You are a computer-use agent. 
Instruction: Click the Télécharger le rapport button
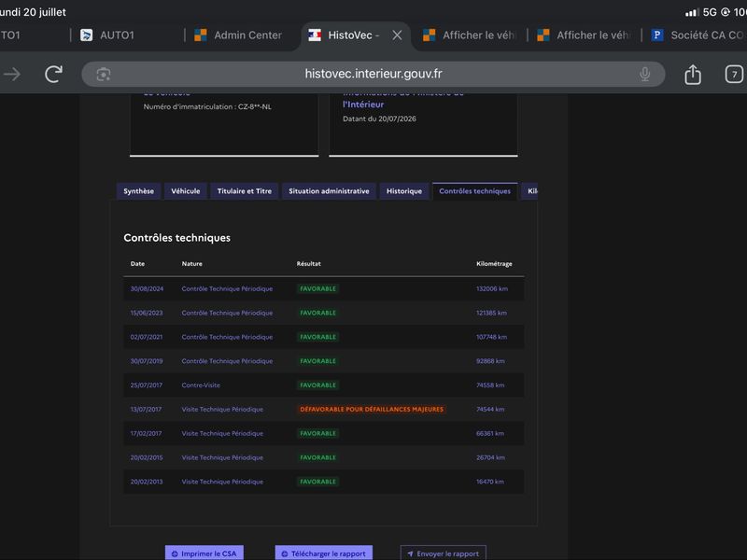tap(324, 553)
